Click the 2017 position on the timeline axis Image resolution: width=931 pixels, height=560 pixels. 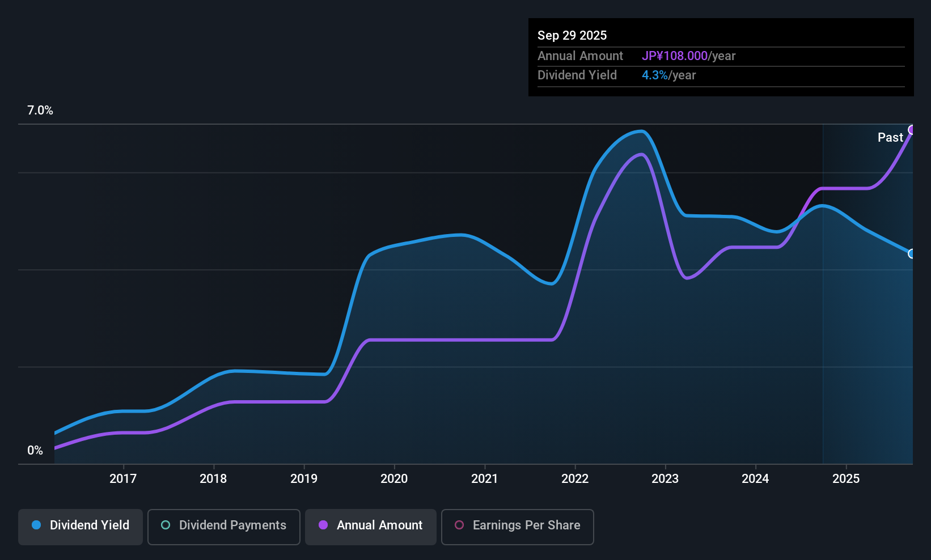tap(122, 479)
